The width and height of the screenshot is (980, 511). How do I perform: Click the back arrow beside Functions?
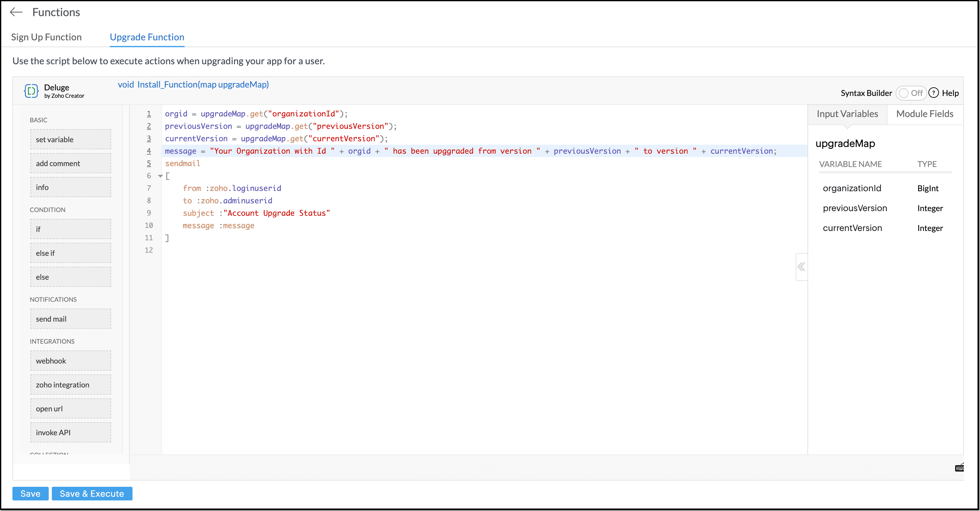tap(16, 12)
